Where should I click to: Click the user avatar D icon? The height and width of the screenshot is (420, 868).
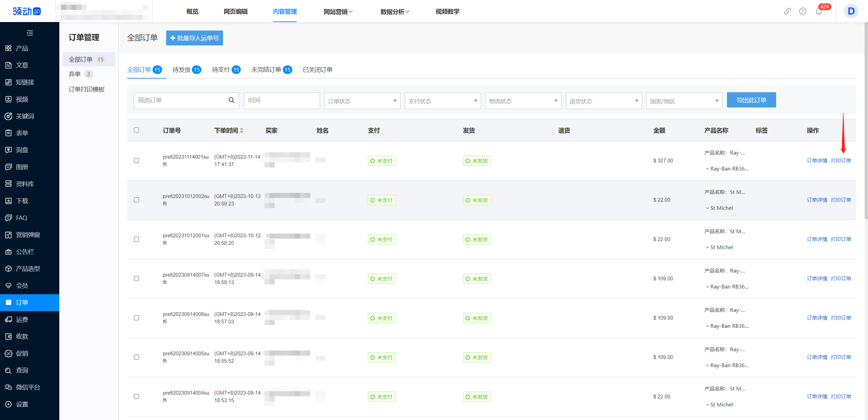pos(851,12)
